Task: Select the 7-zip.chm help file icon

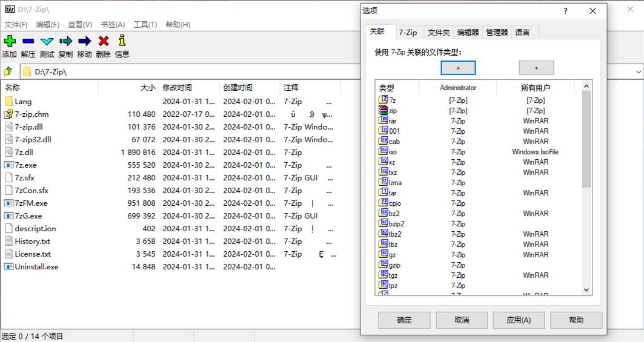Action: (x=8, y=114)
